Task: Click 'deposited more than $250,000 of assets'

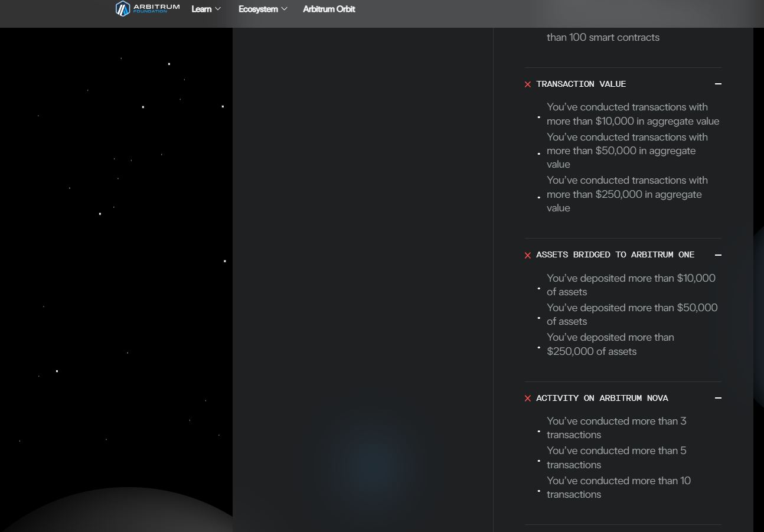Action: click(610, 344)
